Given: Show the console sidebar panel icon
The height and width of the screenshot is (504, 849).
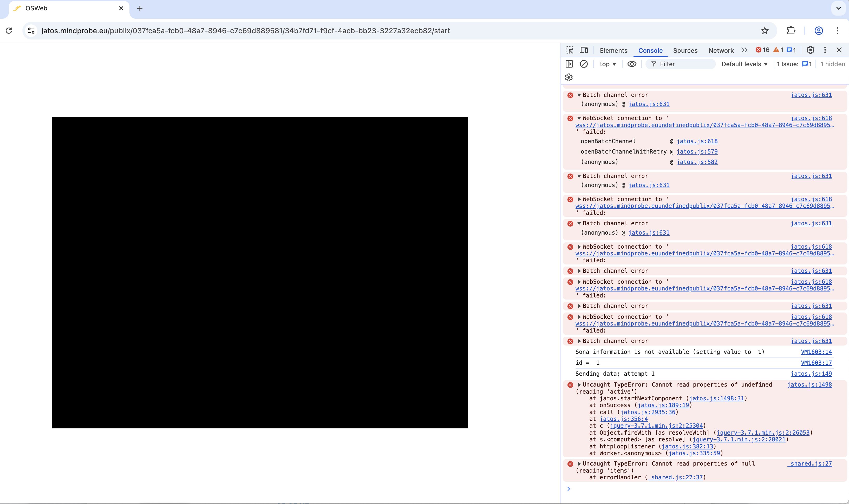Looking at the screenshot, I should coord(569,64).
